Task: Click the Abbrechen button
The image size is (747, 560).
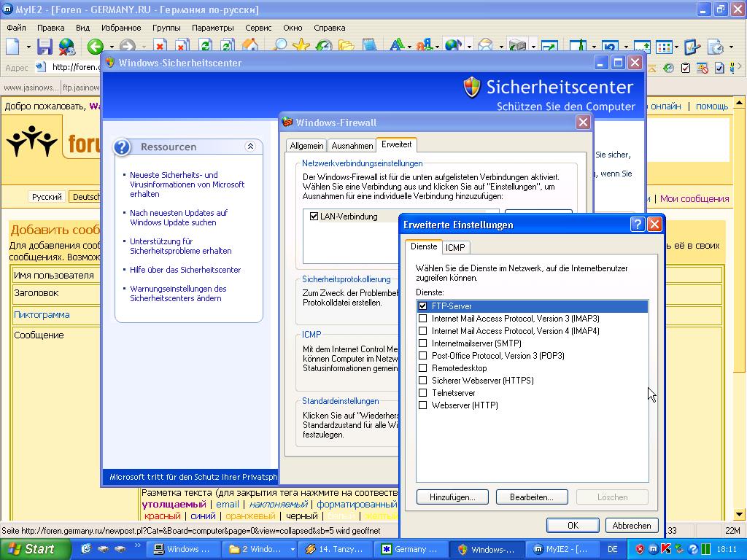Action: pyautogui.click(x=632, y=525)
